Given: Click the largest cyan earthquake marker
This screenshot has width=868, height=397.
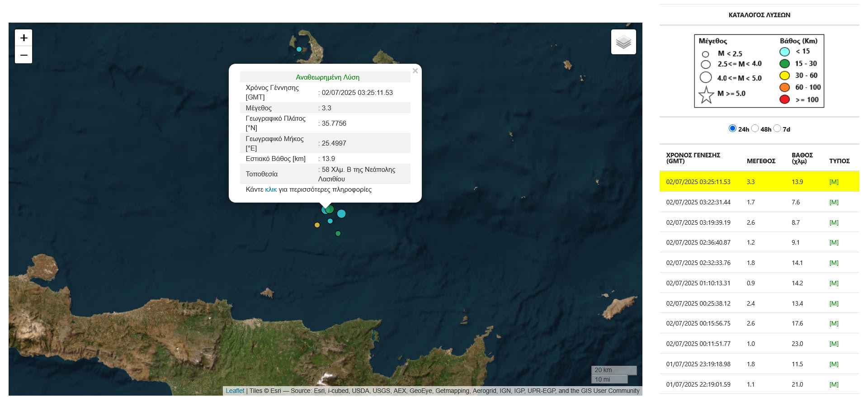Looking at the screenshot, I should click(x=341, y=214).
